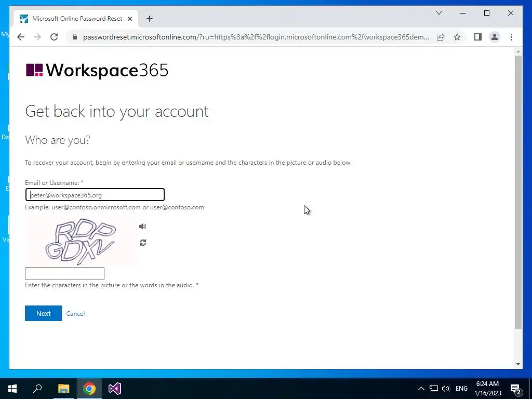Click the captcha characters input box
The width and height of the screenshot is (532, 399).
[x=64, y=273]
